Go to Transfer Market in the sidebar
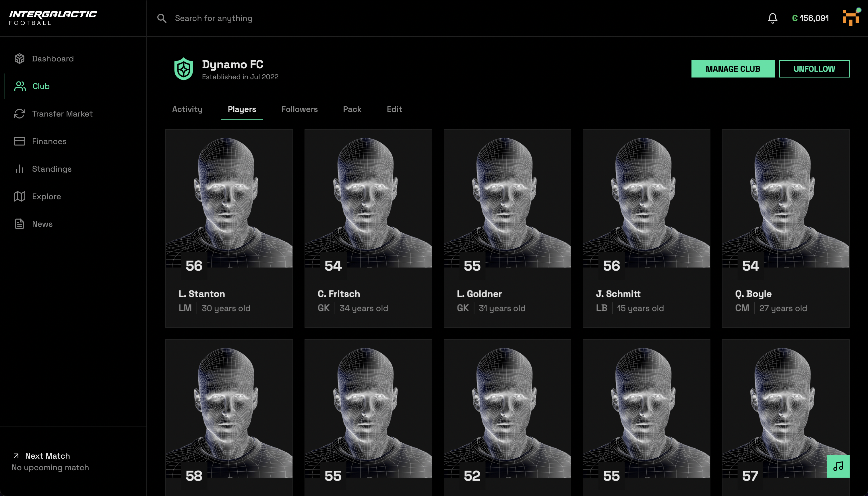 click(x=62, y=114)
